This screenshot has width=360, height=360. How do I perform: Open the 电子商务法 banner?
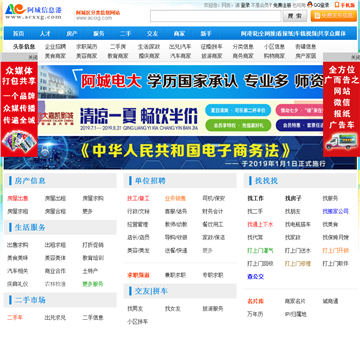180,152
